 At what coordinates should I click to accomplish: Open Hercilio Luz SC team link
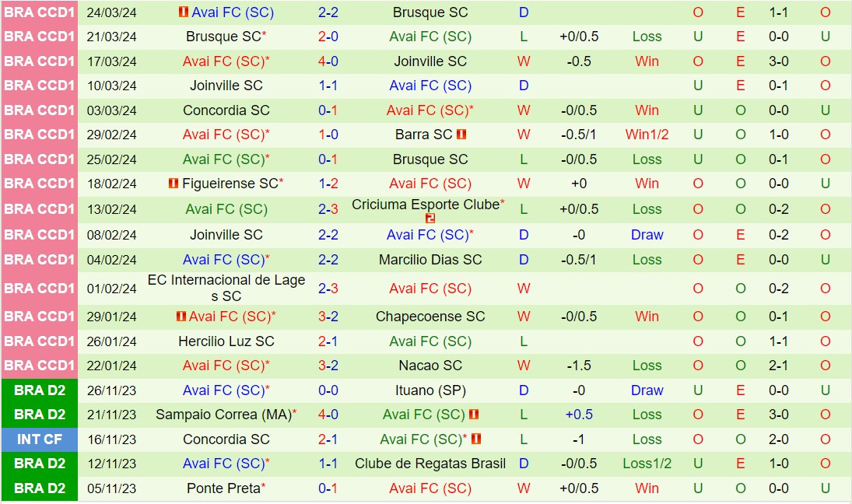point(226,341)
